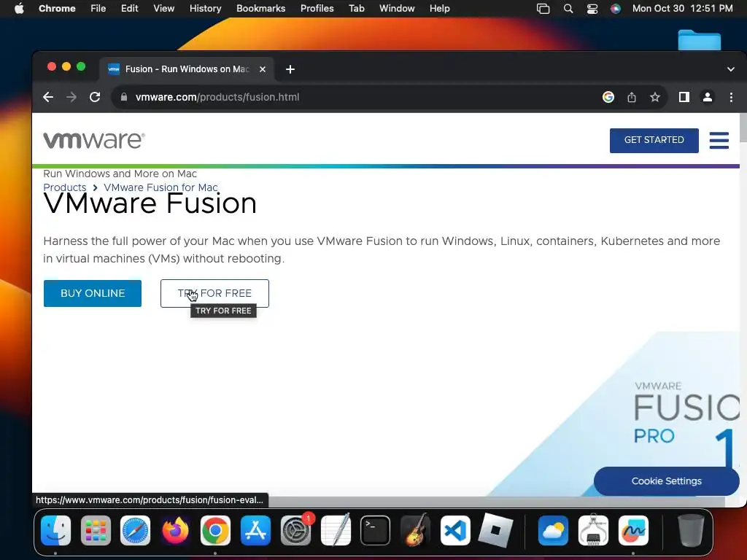
Task: Click TRY FOR FREE button
Action: (215, 293)
